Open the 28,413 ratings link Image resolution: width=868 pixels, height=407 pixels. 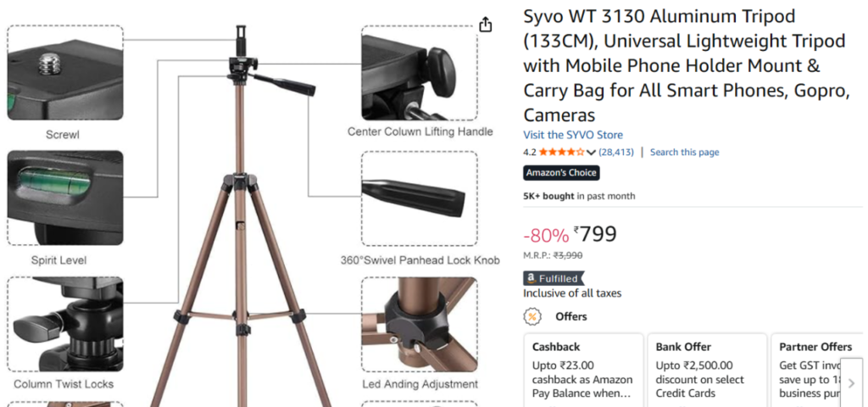pos(616,153)
